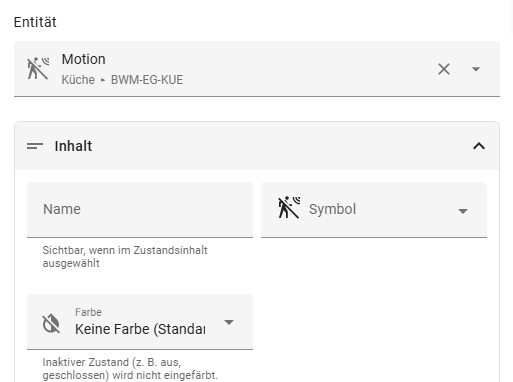
Task: Open the Farbe color selector
Action: (140, 322)
